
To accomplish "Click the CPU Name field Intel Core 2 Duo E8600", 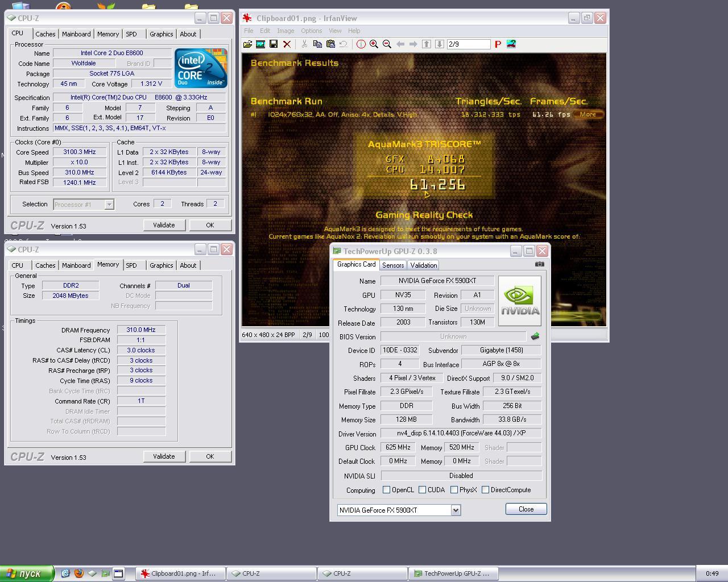I will [x=112, y=53].
